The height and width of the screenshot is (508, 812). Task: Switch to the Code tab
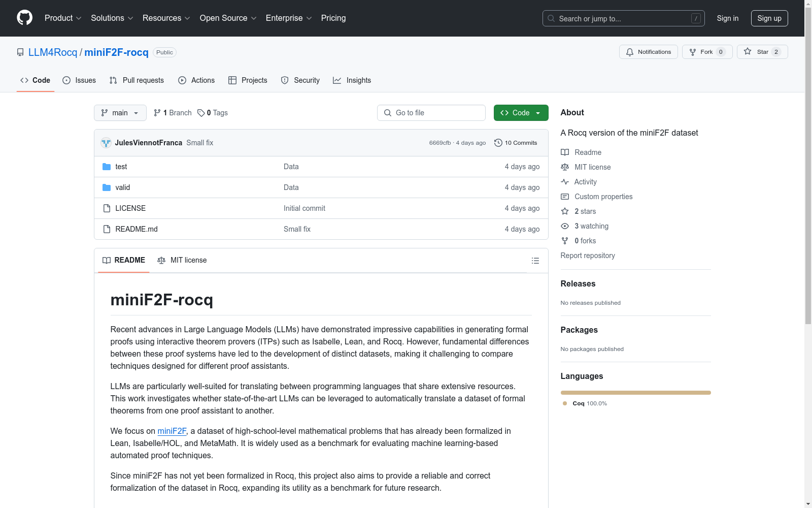tap(36, 80)
